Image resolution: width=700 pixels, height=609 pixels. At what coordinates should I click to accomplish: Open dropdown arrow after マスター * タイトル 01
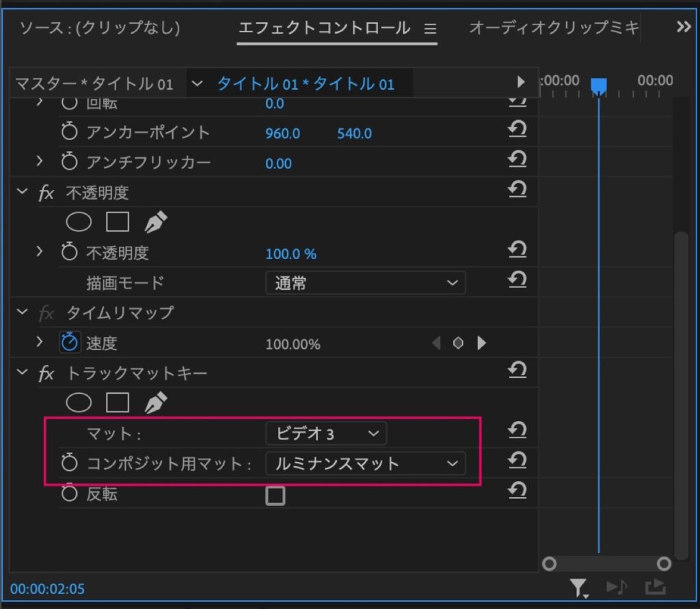(x=197, y=83)
